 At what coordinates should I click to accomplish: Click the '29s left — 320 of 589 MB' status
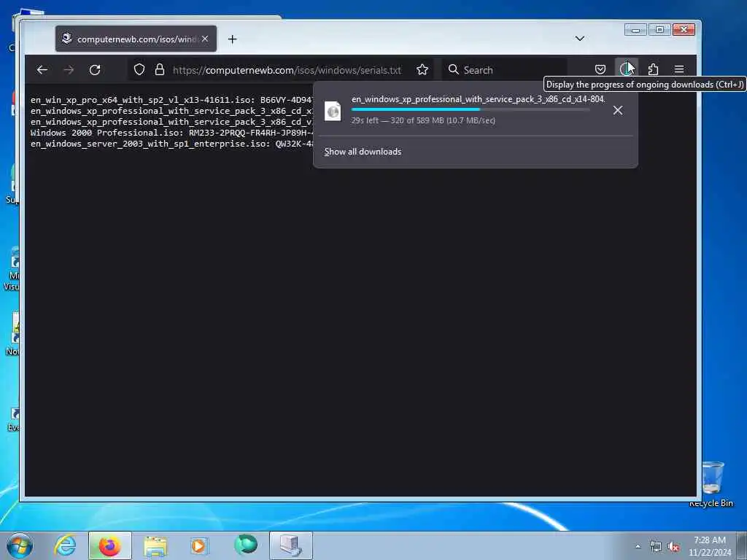point(423,120)
